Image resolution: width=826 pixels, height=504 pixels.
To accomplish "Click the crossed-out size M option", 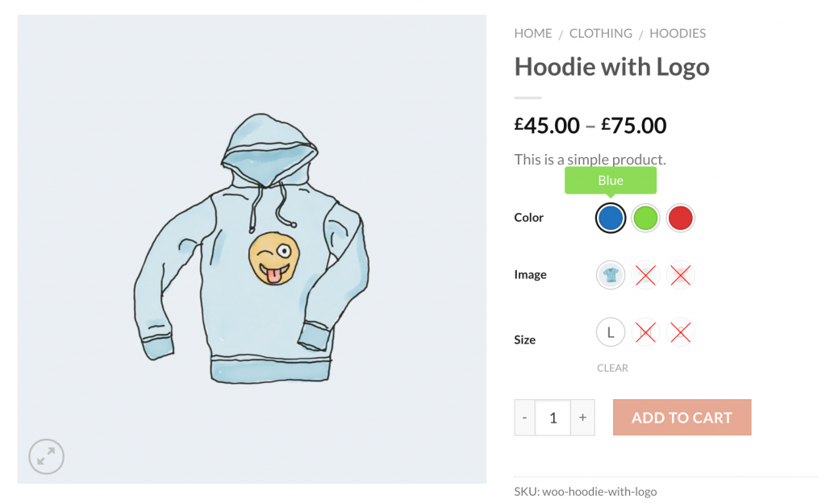I will [x=645, y=331].
